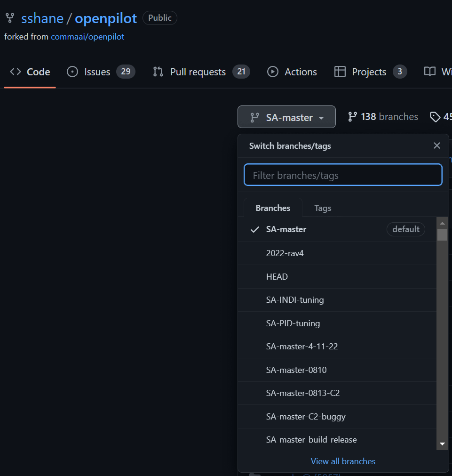Click the Wiki book icon
Image resolution: width=452 pixels, height=476 pixels.
429,72
